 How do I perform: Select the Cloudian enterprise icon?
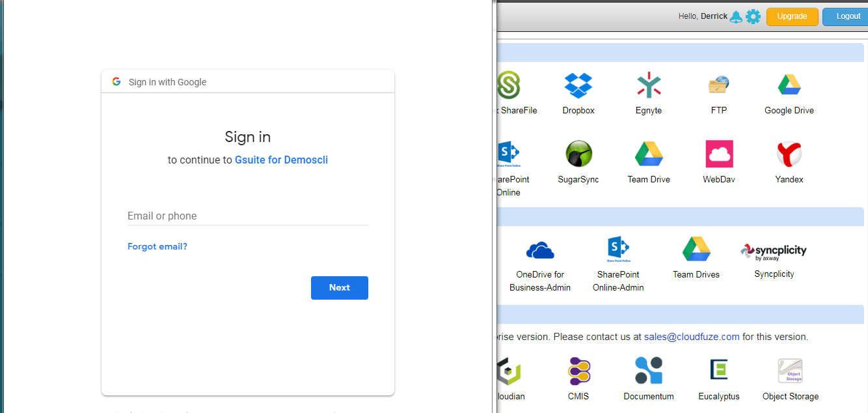tap(508, 371)
